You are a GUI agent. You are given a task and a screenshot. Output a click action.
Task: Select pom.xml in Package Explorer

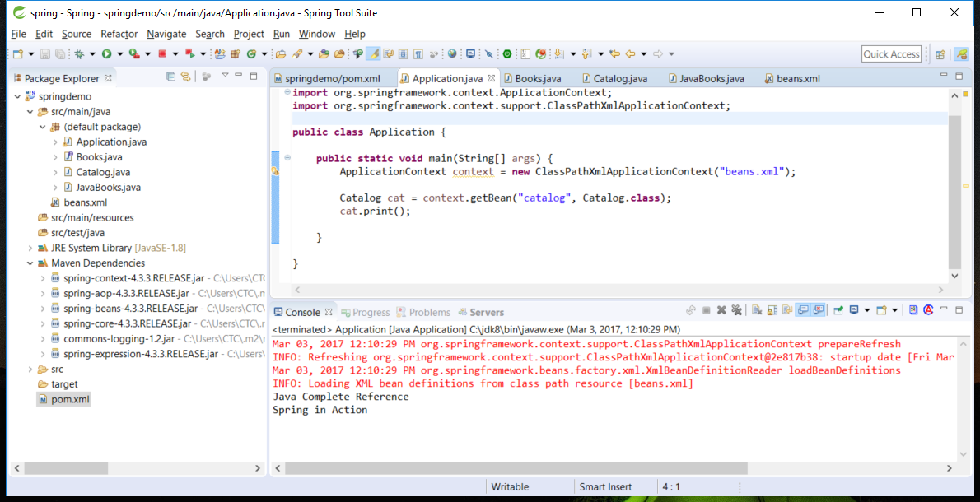[63, 399]
